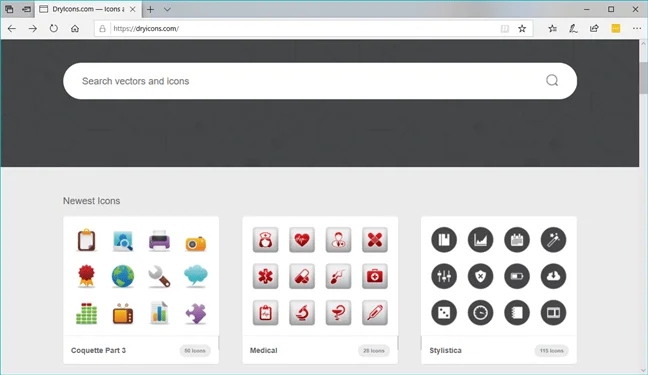The image size is (648, 375).
Task: Click the globe earth icon
Action: 123,276
